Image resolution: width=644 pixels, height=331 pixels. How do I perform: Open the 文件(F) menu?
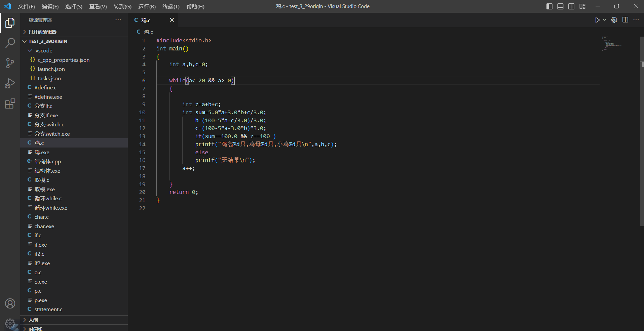pos(26,6)
